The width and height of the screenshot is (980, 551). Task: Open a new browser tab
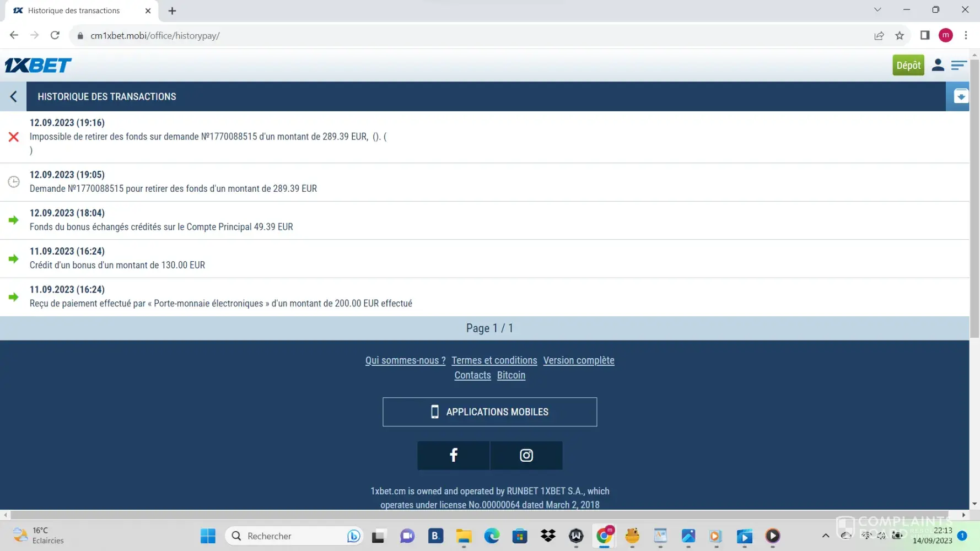[172, 10]
